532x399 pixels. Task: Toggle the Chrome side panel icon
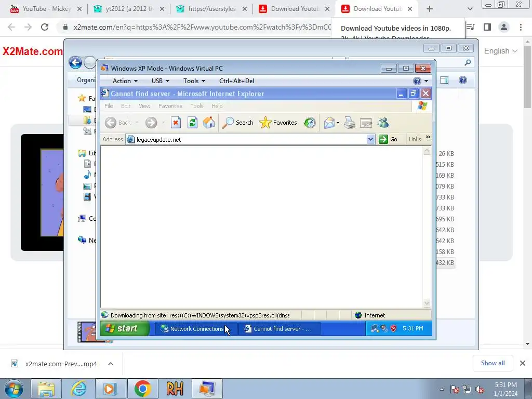coord(487,27)
